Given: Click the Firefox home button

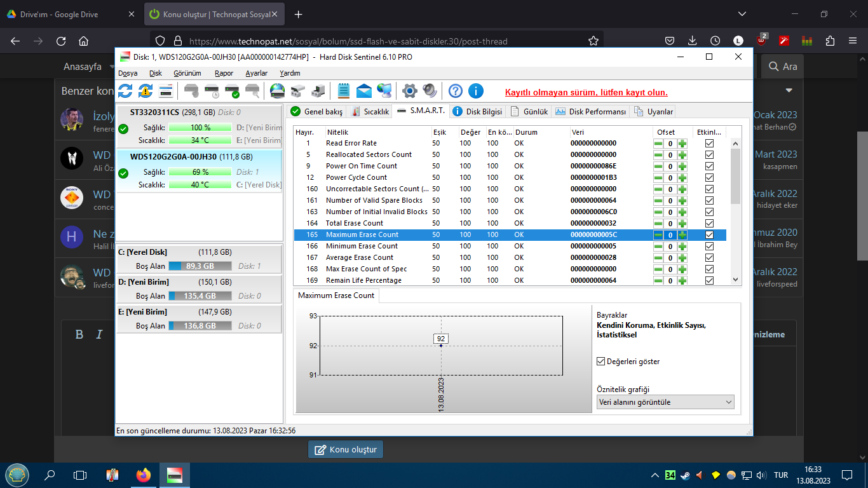Looking at the screenshot, I should coord(83,41).
